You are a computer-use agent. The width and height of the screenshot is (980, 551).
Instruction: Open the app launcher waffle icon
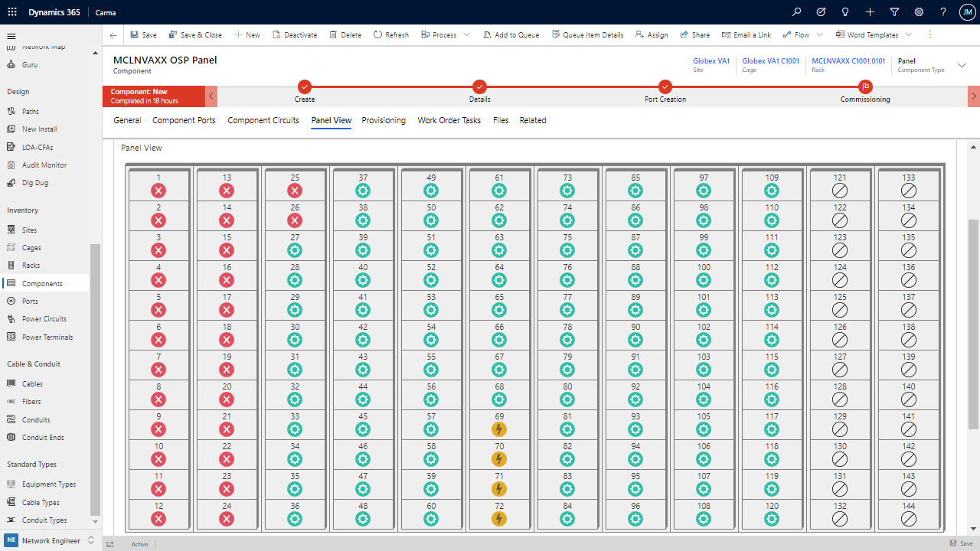(12, 12)
